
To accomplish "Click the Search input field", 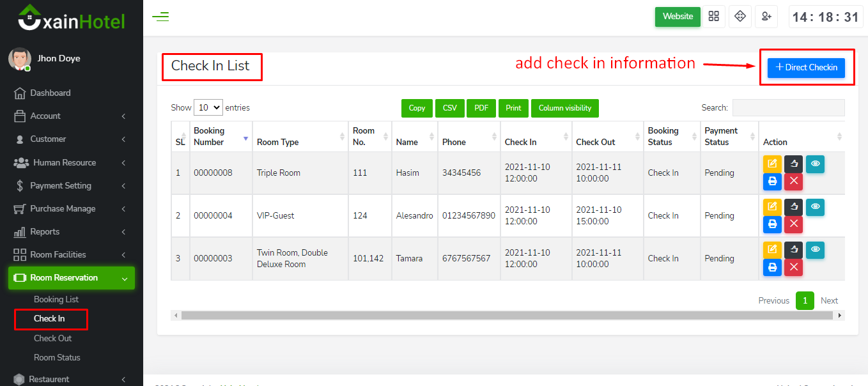I will [x=788, y=107].
